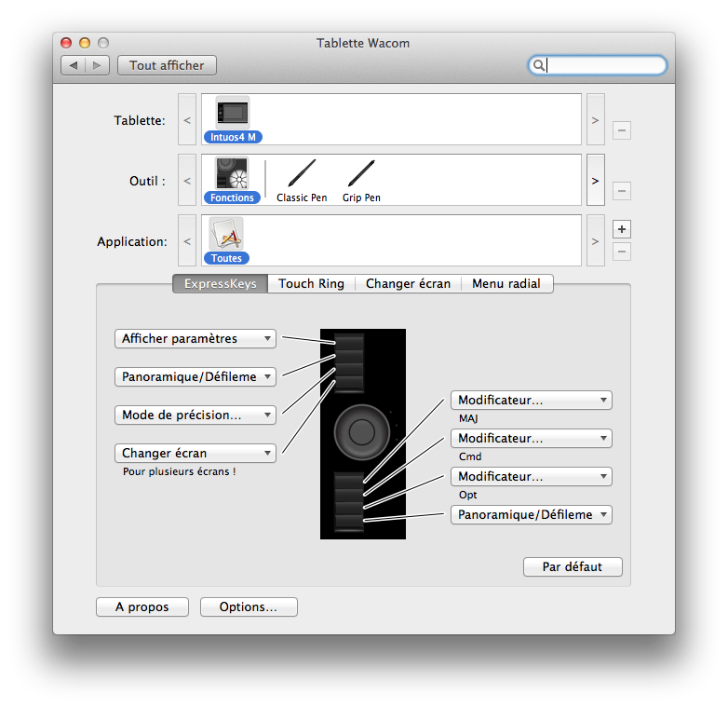Open the Afficher paramètres dropdown
Viewport: 728px width, 708px height.
click(x=195, y=338)
